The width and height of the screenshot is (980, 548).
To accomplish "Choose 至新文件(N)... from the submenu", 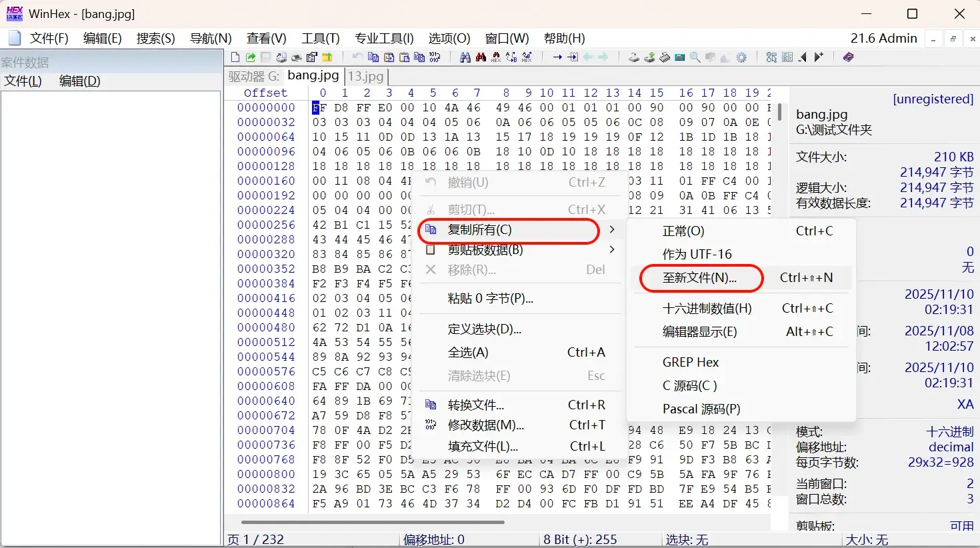I will point(700,278).
